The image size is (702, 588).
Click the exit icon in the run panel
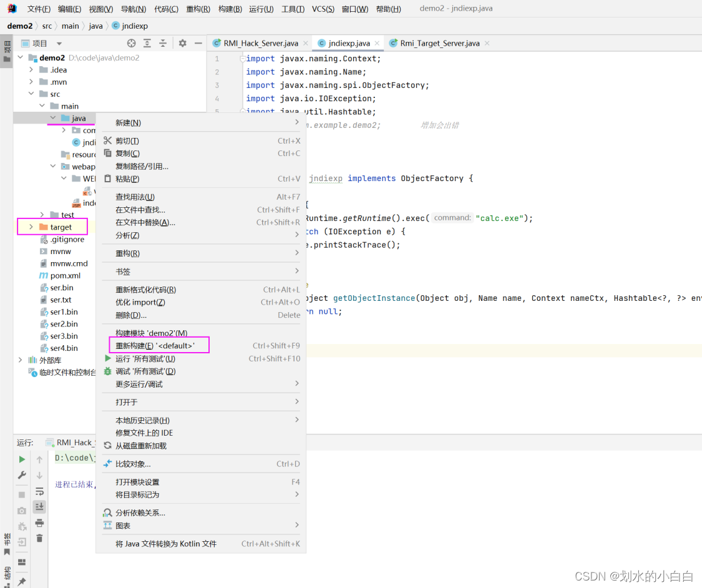22,542
